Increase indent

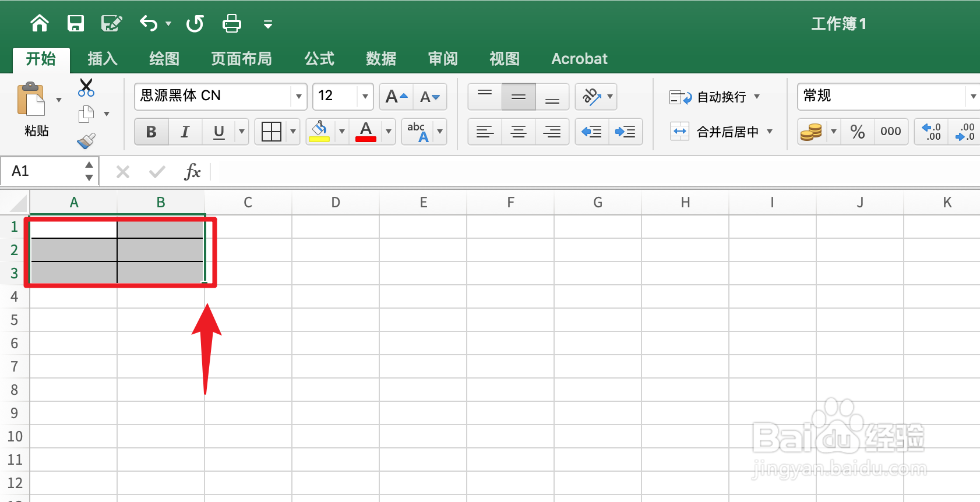[626, 132]
